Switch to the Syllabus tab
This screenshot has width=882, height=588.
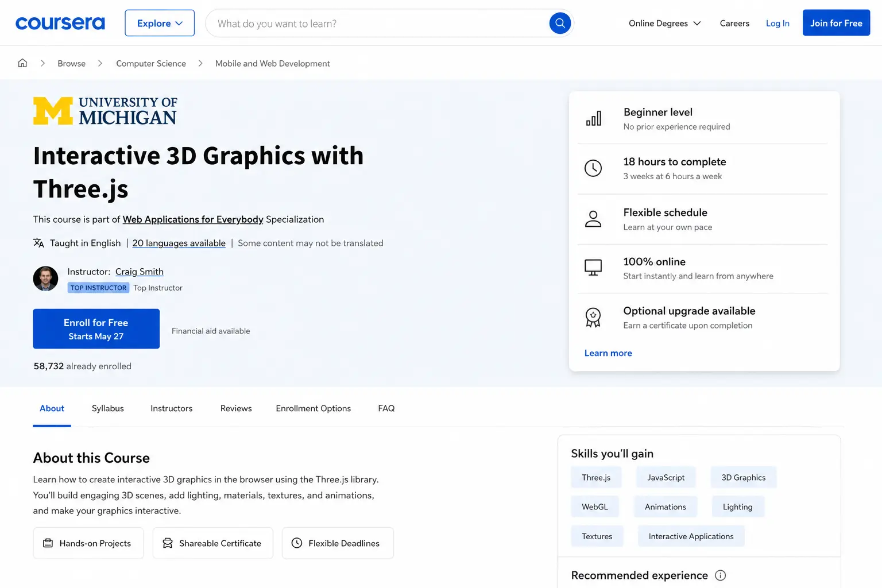(x=108, y=408)
